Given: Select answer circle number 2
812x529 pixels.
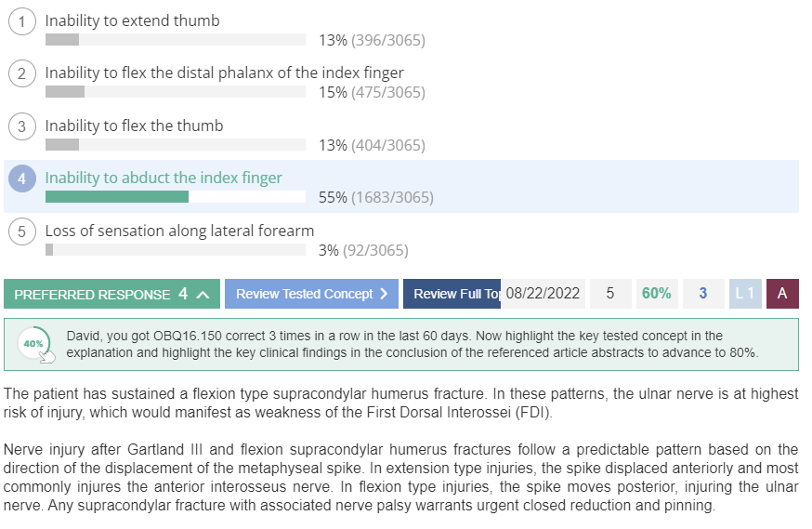Looking at the screenshot, I should pos(21,73).
